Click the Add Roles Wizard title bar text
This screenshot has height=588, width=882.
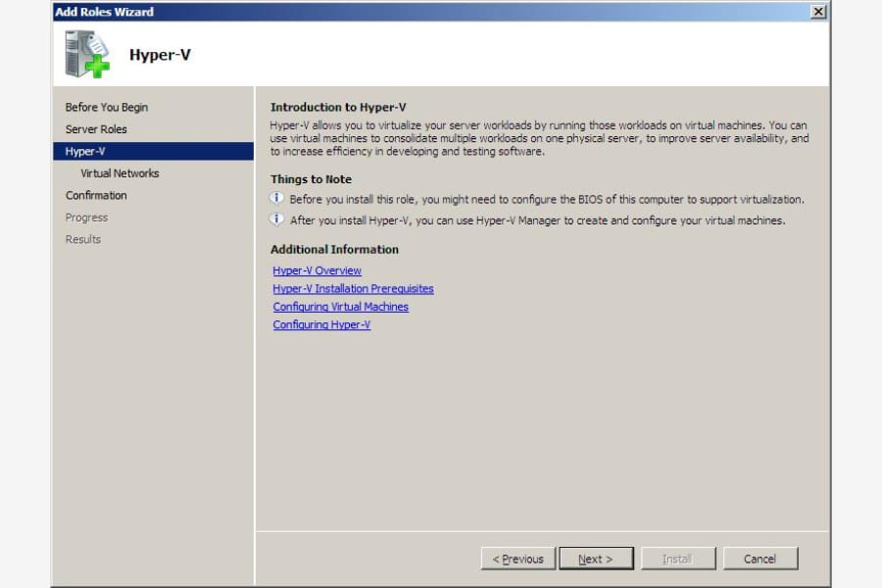tap(104, 11)
